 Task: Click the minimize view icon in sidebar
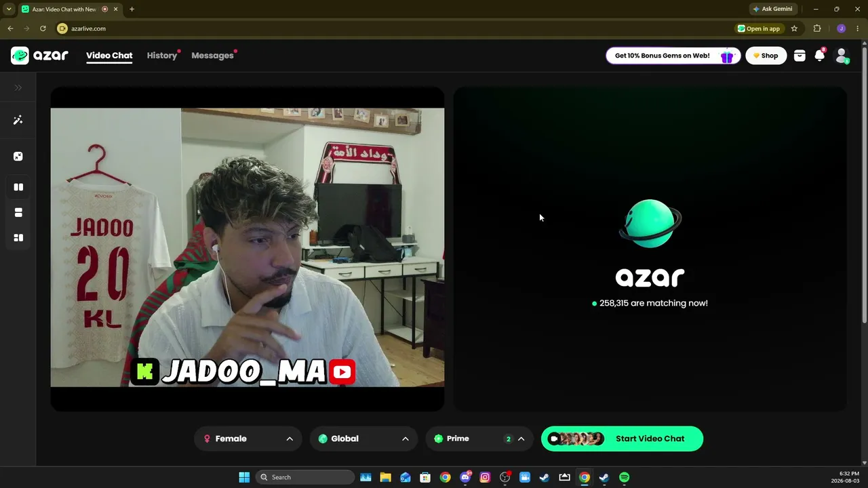18,157
